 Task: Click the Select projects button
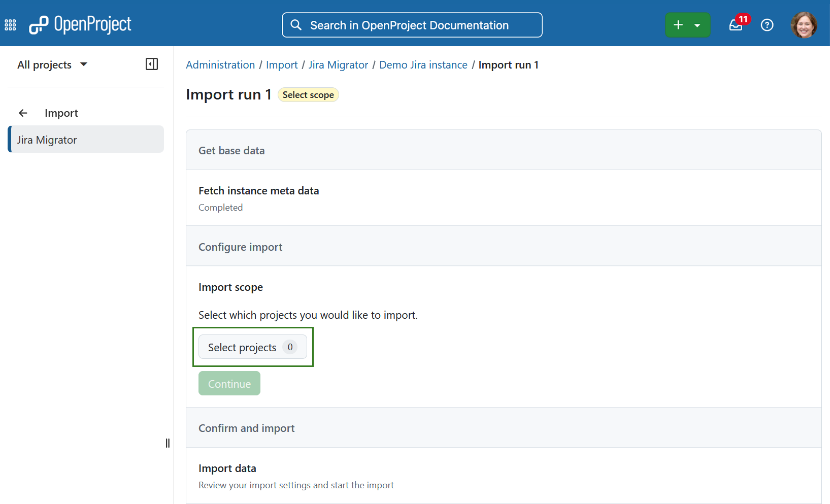(x=253, y=347)
